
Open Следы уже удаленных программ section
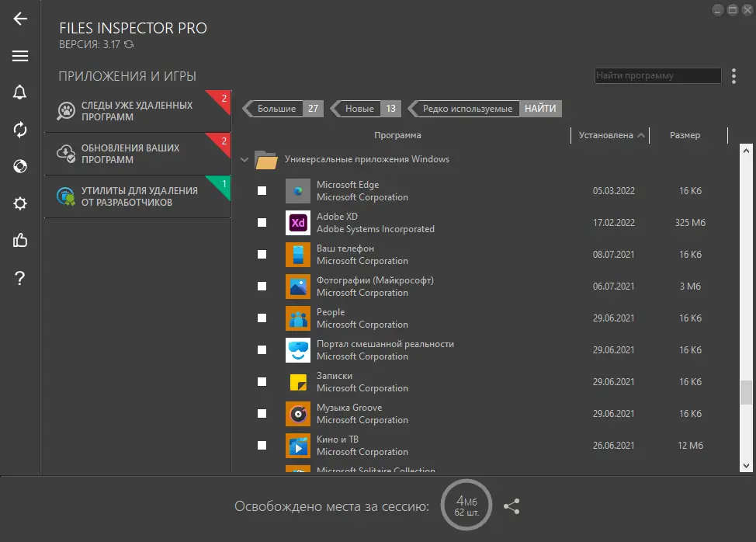coord(137,111)
